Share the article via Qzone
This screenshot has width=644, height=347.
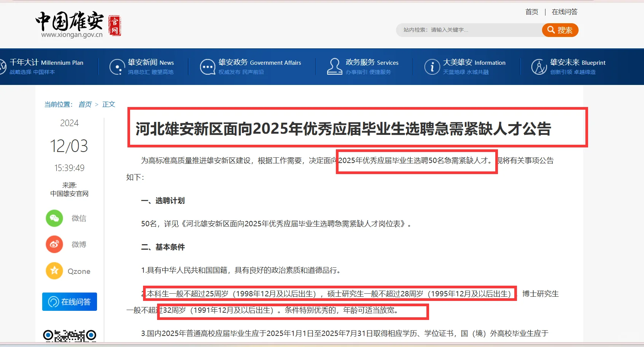tap(54, 271)
